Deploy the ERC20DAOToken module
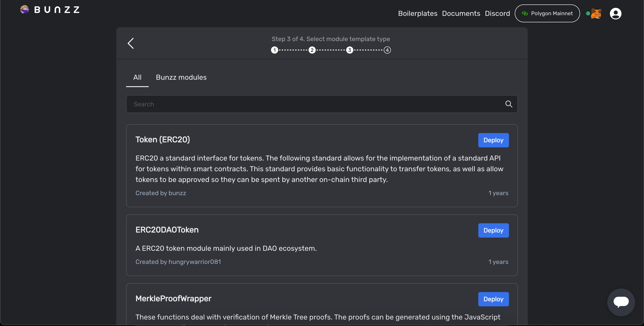 pos(493,230)
